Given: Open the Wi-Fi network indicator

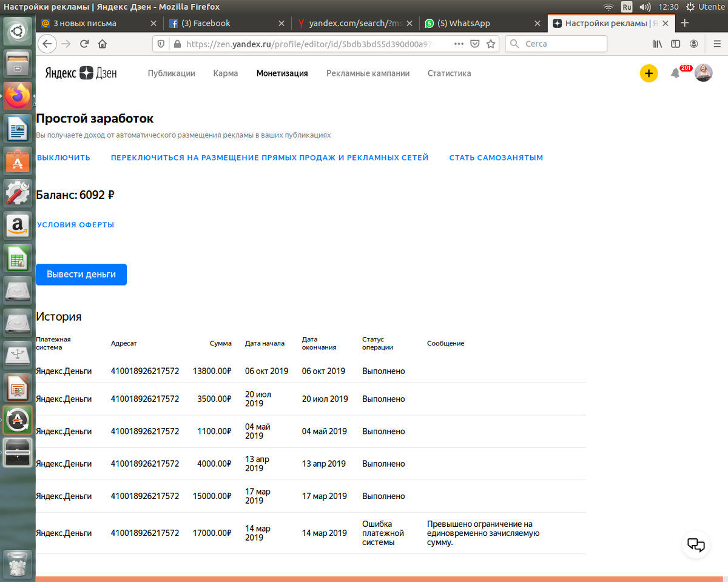Looking at the screenshot, I should point(608,7).
